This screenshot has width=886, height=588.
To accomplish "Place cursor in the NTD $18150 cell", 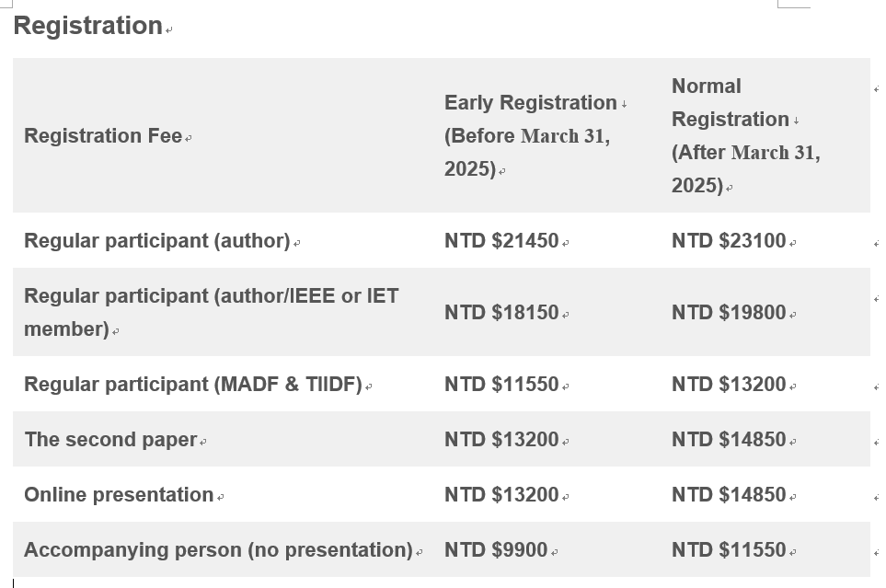I will point(501,313).
